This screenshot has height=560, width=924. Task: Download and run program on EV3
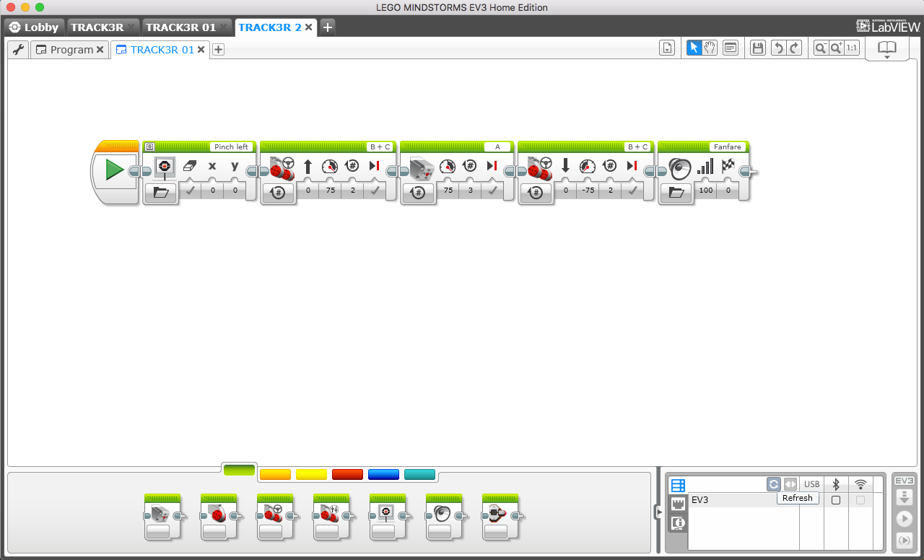(904, 519)
